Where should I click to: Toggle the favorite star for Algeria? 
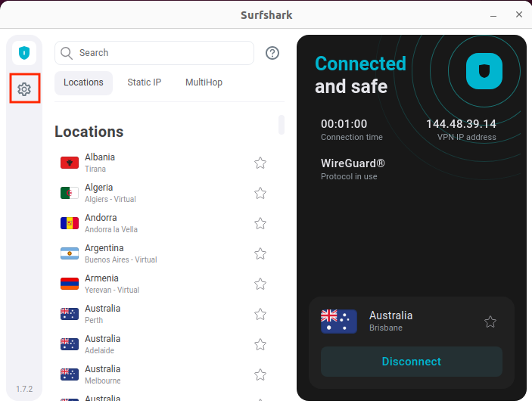[x=260, y=193]
